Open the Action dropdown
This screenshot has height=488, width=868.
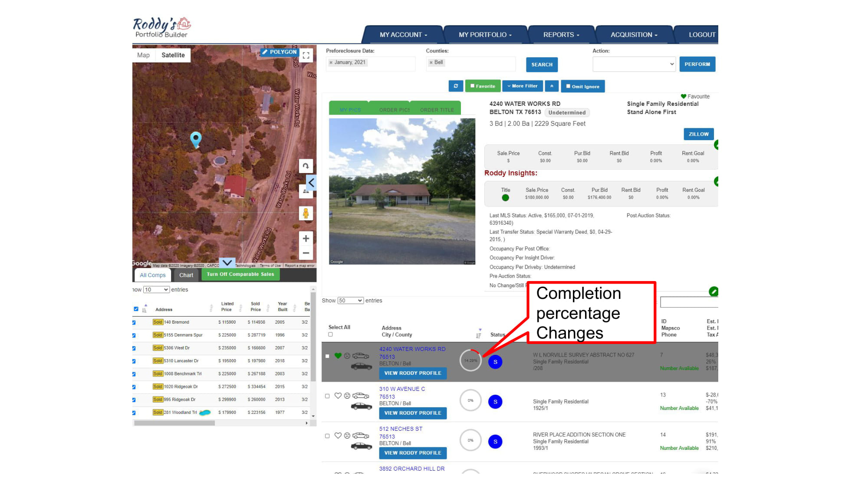coord(634,64)
